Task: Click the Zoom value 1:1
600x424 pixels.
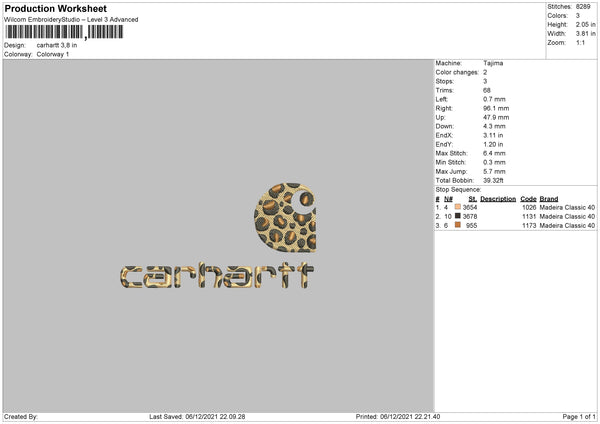Action: pyautogui.click(x=580, y=42)
